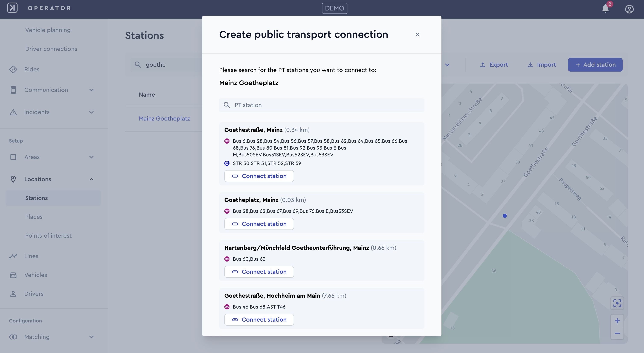Click the map zoom out button
The height and width of the screenshot is (353, 644).
pyautogui.click(x=617, y=333)
